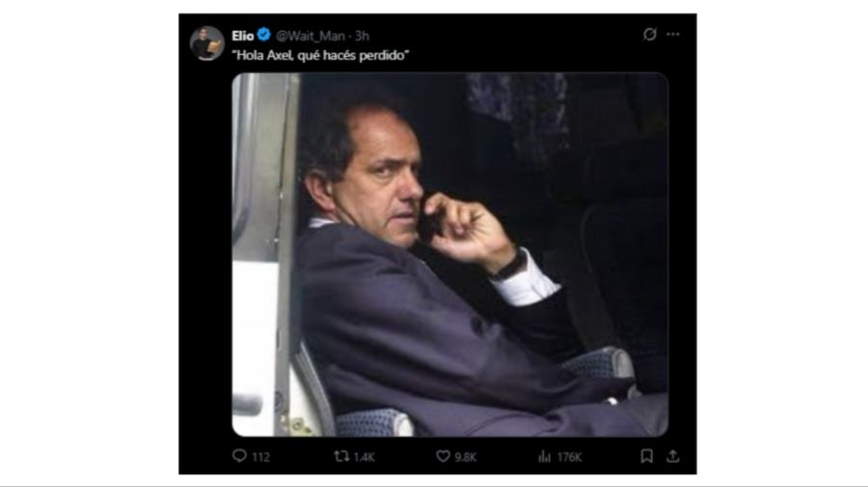Open the views analytics bar chart icon
The height and width of the screenshot is (487, 868).
pos(544,456)
